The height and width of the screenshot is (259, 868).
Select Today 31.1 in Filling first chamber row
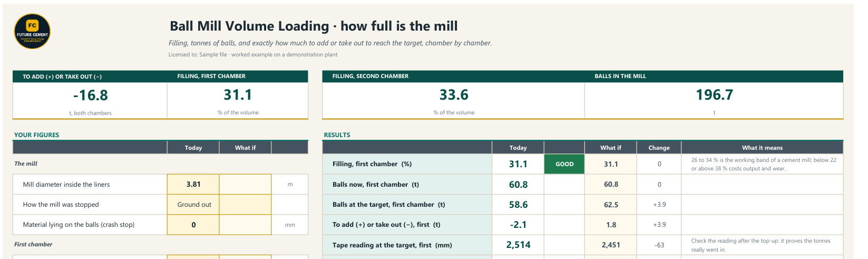coord(518,164)
